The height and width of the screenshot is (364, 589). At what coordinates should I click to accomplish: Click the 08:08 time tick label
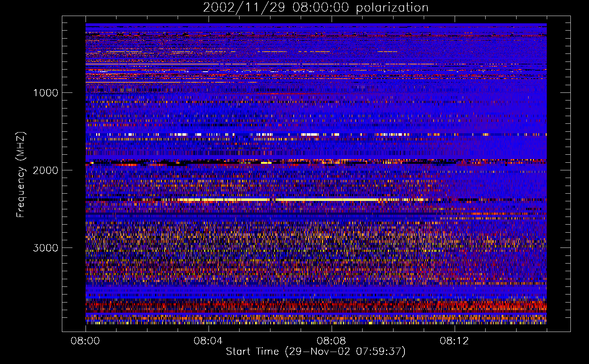[x=331, y=341]
